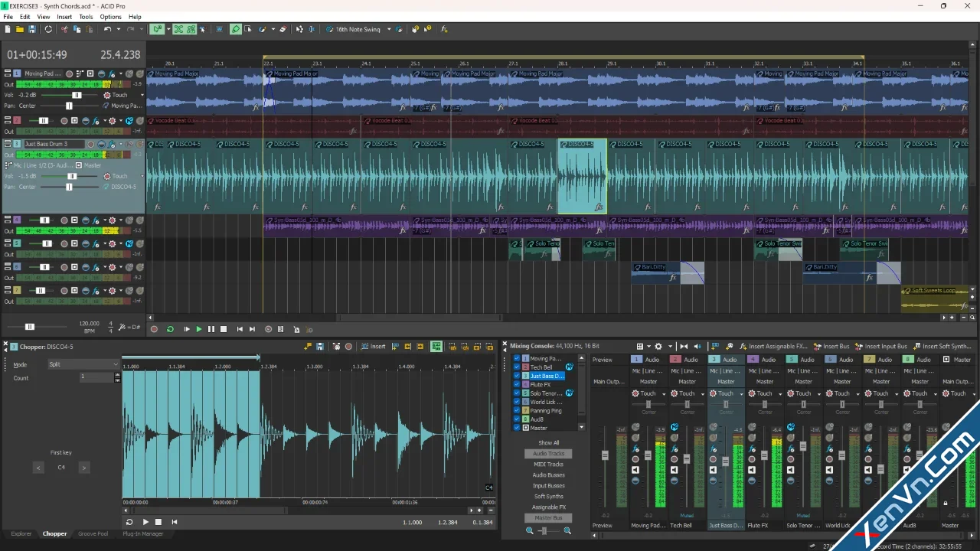This screenshot has height=551, width=980.
Task: Switch to the Plug-In Manager tab
Action: (x=143, y=533)
